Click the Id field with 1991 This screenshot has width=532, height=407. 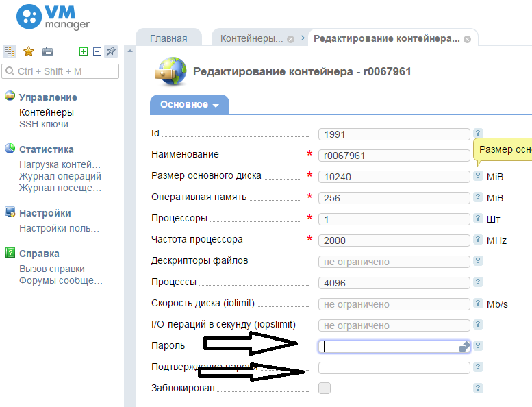394,134
